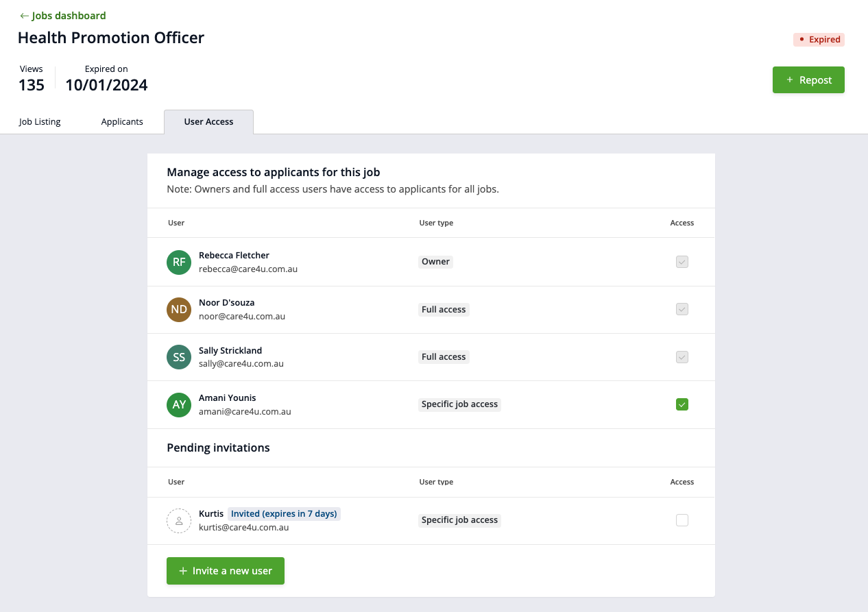Click the Owner user type label
The height and width of the screenshot is (612, 868).
point(435,262)
